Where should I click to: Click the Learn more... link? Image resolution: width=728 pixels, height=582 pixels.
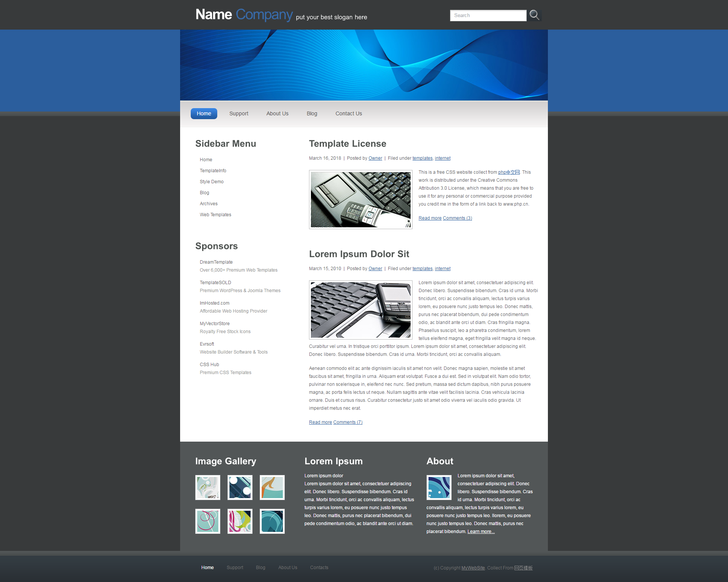pyautogui.click(x=481, y=532)
